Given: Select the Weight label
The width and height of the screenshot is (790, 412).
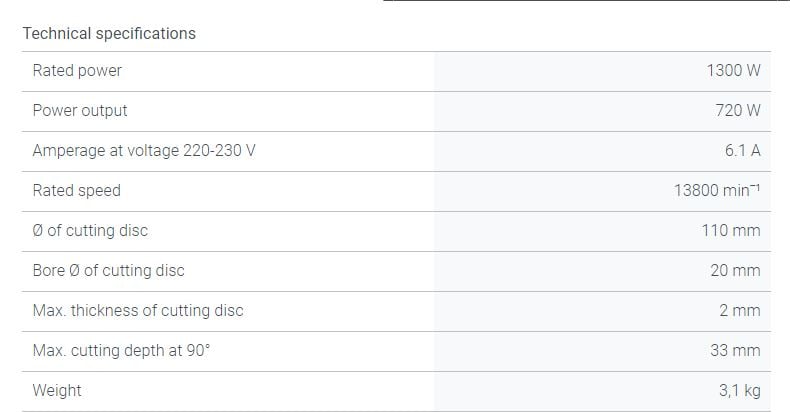Looking at the screenshot, I should 57,391.
